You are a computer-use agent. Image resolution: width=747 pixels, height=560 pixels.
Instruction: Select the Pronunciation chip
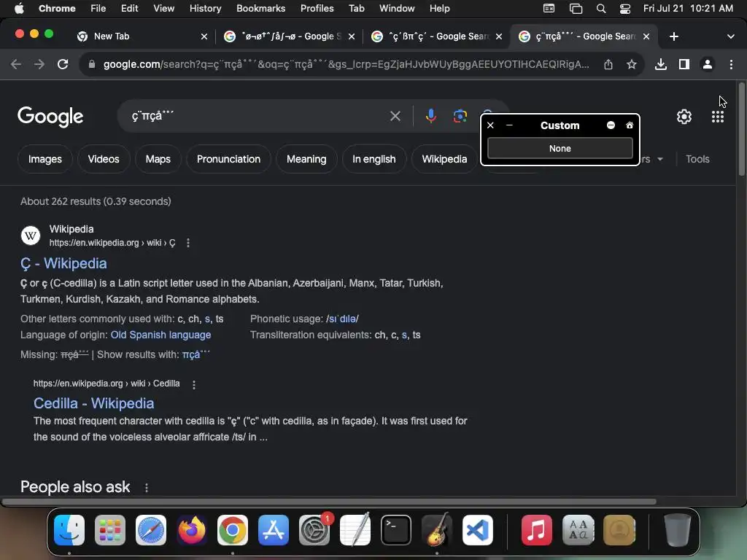click(228, 159)
